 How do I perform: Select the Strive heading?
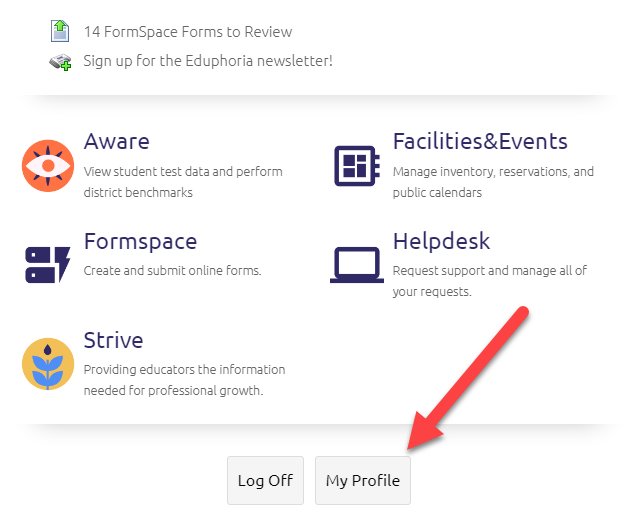(x=113, y=340)
